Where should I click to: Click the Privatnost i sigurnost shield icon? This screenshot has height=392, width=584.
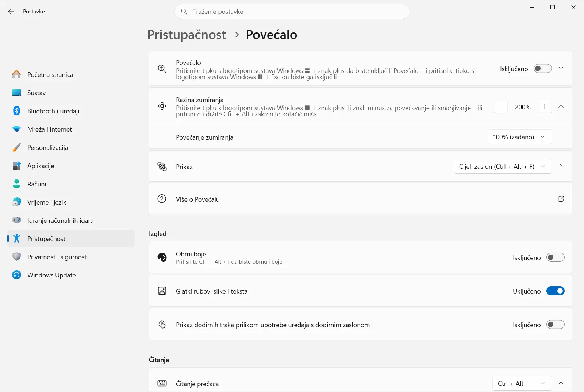(16, 257)
